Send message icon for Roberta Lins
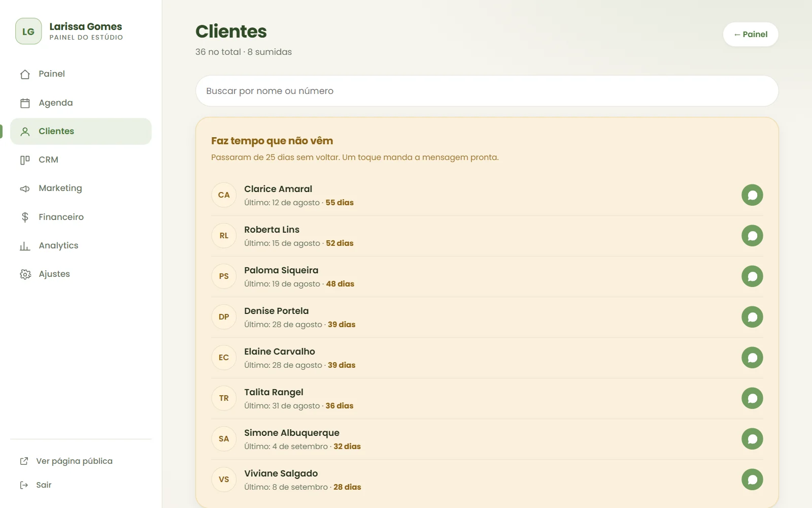The width and height of the screenshot is (812, 508). coord(752,236)
